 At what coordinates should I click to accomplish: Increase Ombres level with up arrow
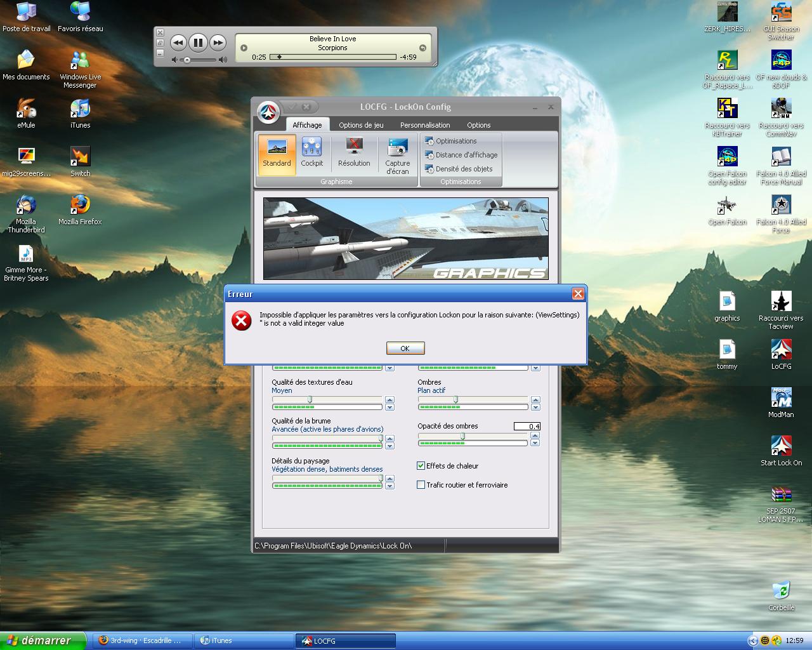coord(535,400)
